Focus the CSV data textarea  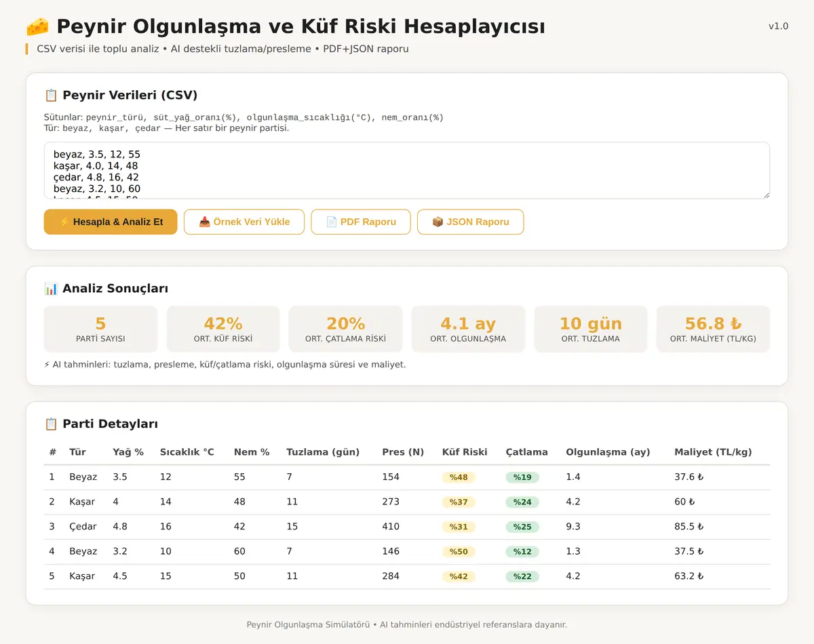[x=407, y=170]
